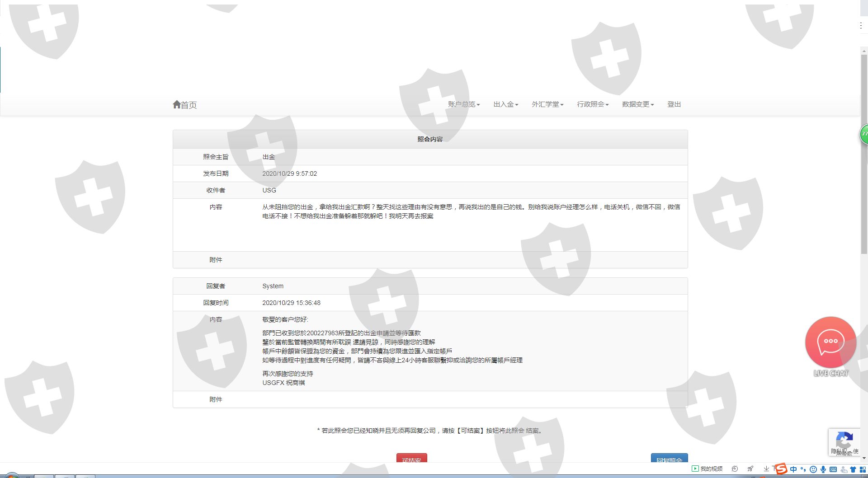
Task: Click the home icon beside 首页
Action: [176, 104]
